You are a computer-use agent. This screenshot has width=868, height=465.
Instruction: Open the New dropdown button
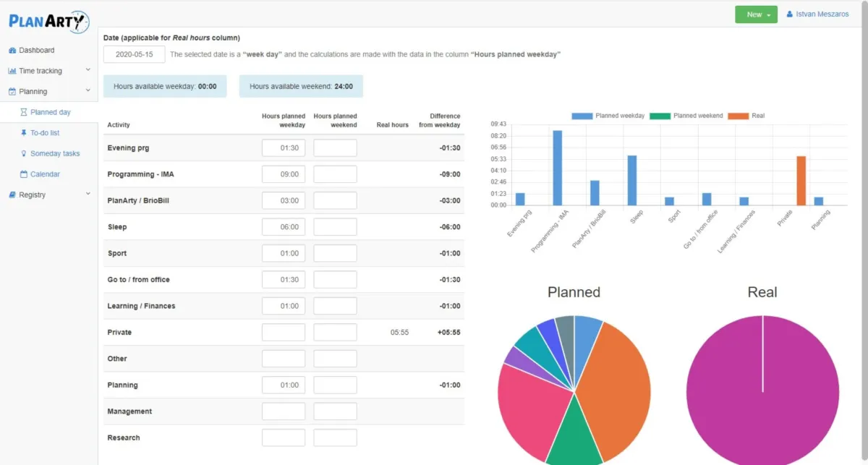coord(756,14)
